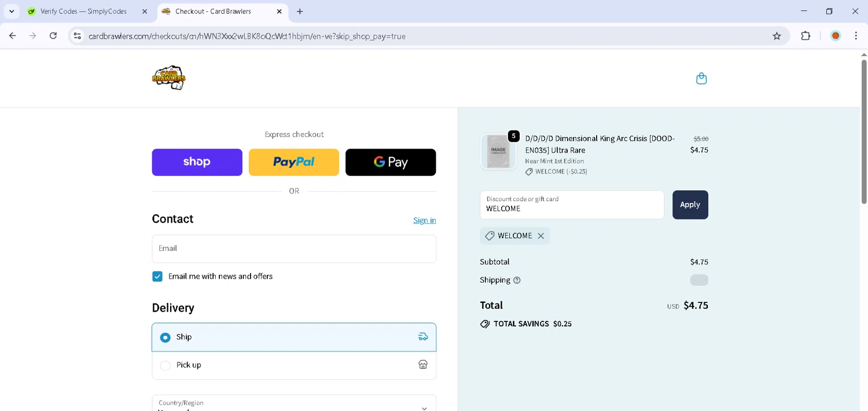This screenshot has height=411, width=868.
Task: Click the shipping info help icon
Action: coord(517,280)
